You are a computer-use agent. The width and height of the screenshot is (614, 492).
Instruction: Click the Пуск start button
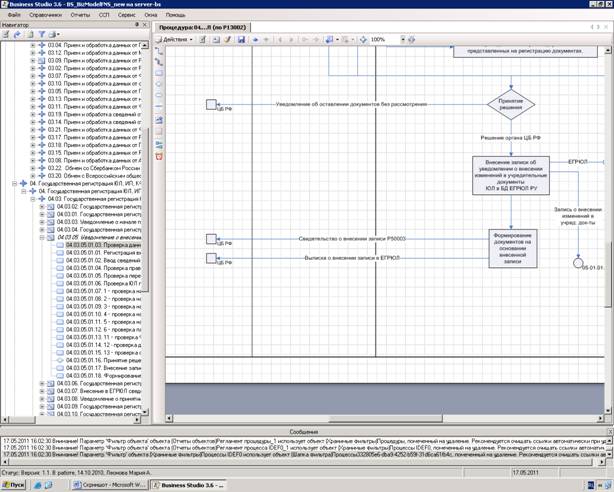point(13,484)
